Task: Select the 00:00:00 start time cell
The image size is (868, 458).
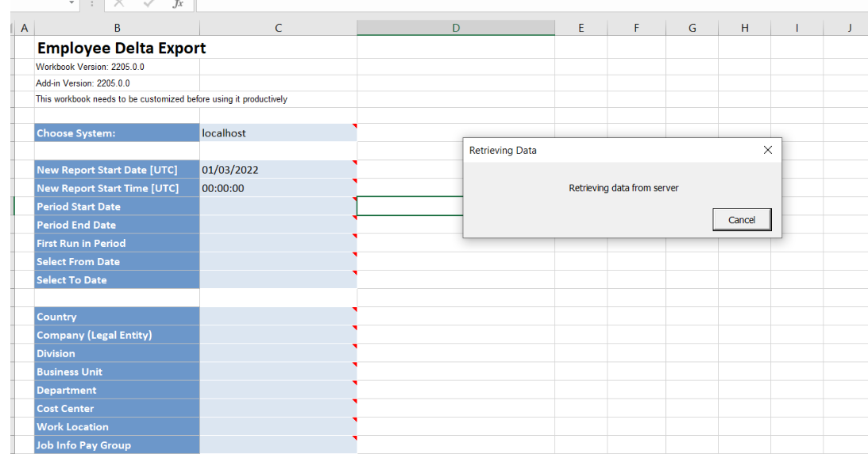Action: (279, 188)
